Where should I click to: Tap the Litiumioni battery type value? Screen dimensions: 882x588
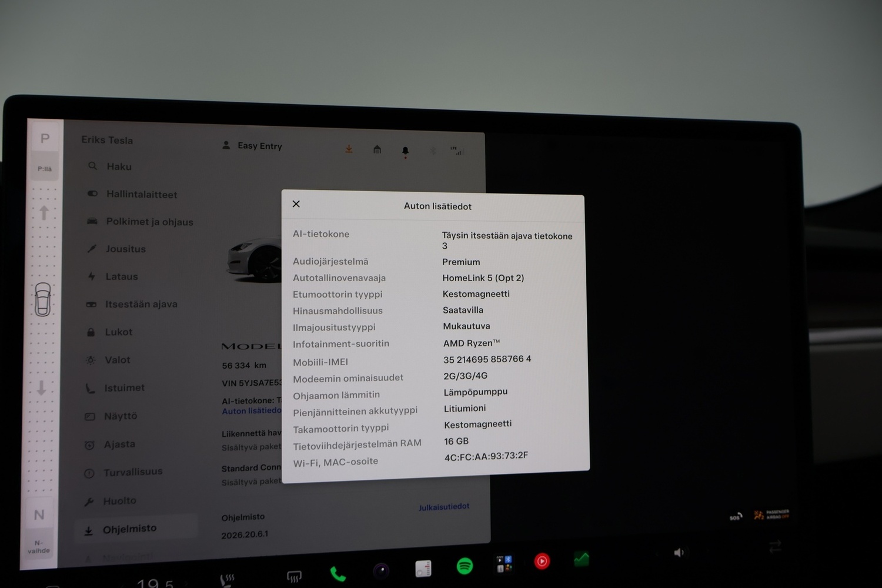point(465,408)
